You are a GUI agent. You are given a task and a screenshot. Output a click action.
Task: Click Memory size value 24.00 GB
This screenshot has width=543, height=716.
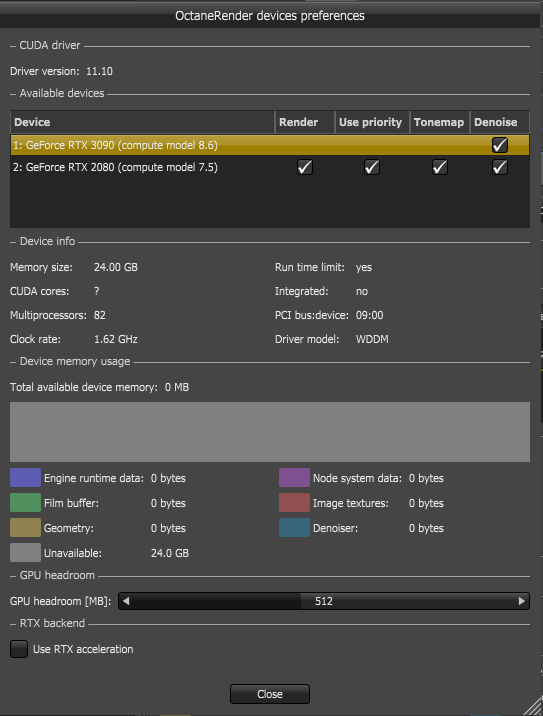[116, 267]
